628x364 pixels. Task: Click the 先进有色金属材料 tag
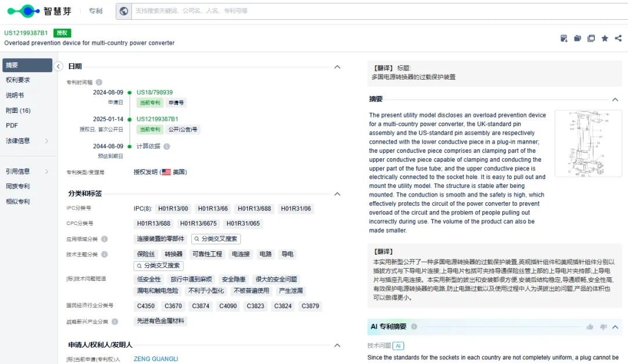coord(160,321)
